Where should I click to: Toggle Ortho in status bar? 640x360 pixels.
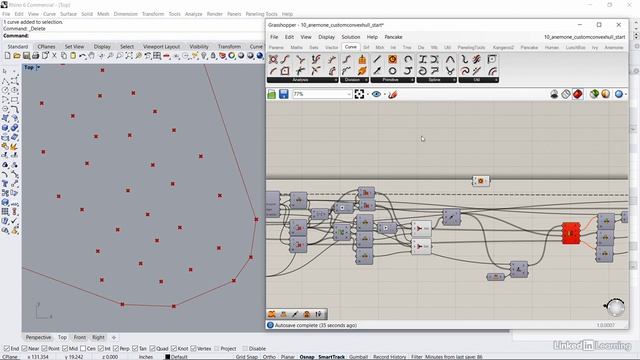tap(269, 357)
